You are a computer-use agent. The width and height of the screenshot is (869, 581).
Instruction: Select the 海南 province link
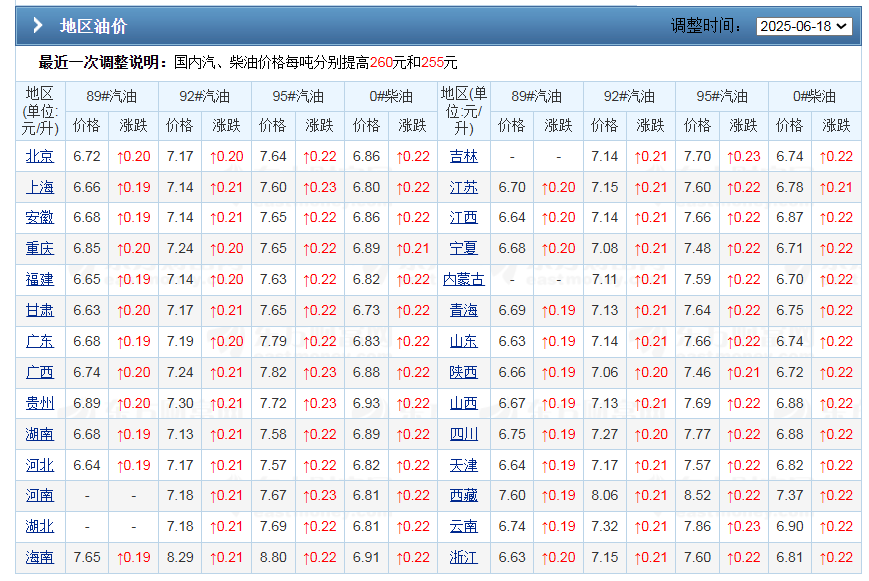tap(40, 557)
